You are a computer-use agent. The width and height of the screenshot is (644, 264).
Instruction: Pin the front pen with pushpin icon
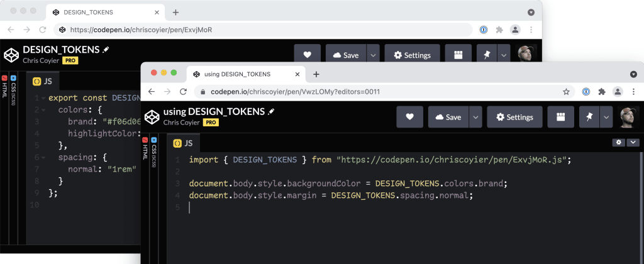click(x=589, y=117)
